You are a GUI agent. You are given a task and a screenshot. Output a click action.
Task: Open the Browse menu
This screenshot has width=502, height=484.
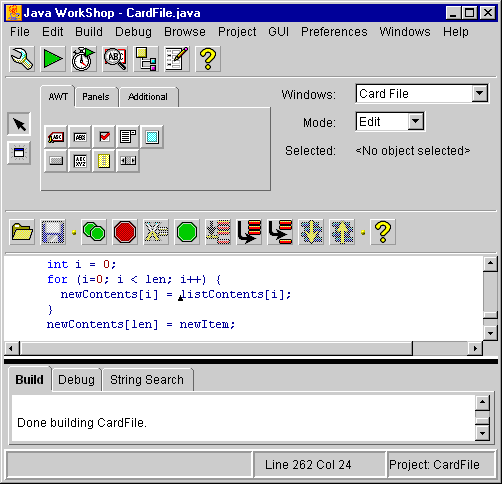(185, 32)
